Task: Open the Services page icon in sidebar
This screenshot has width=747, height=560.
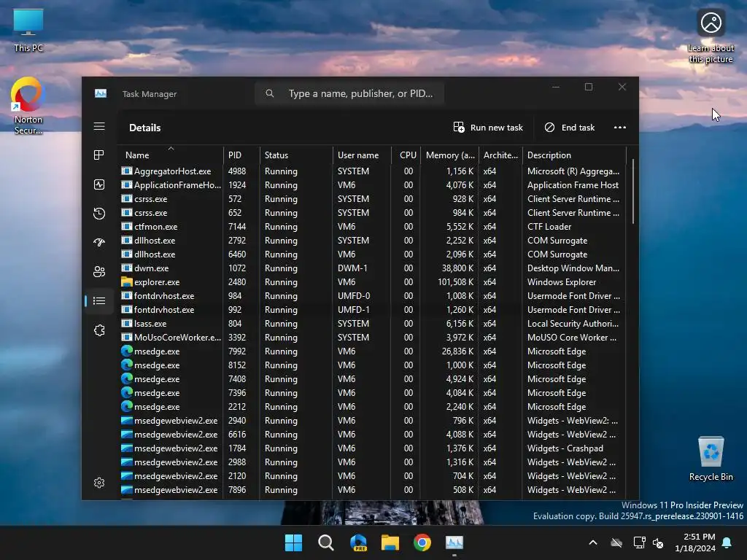Action: (x=99, y=330)
